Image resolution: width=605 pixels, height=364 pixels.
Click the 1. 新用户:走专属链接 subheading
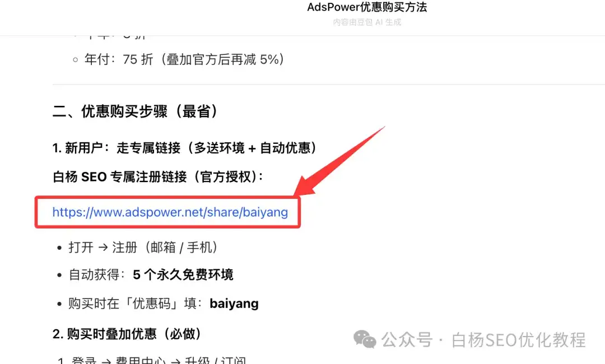(x=184, y=148)
